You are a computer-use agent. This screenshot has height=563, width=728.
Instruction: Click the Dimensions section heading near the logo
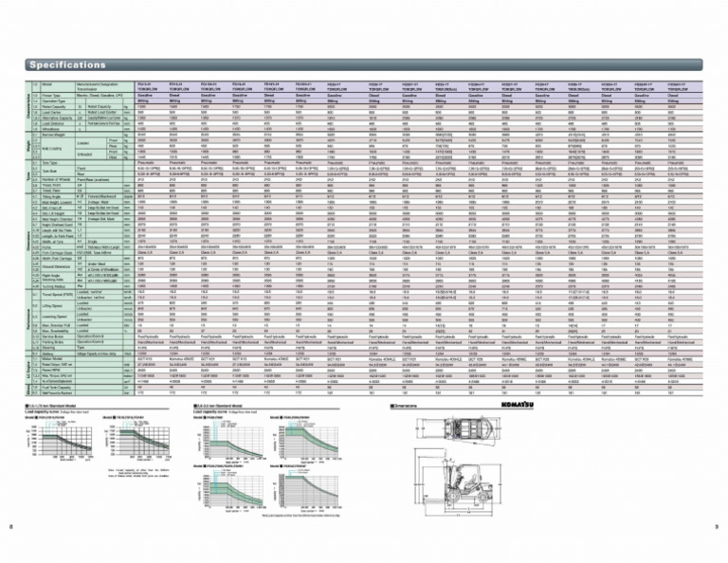click(x=404, y=406)
